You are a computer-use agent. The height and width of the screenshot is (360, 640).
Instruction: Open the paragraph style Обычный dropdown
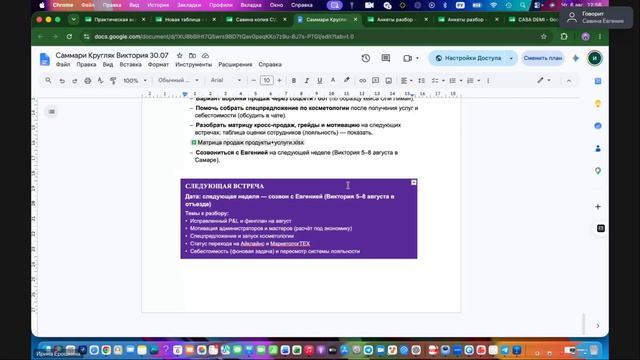(x=178, y=80)
